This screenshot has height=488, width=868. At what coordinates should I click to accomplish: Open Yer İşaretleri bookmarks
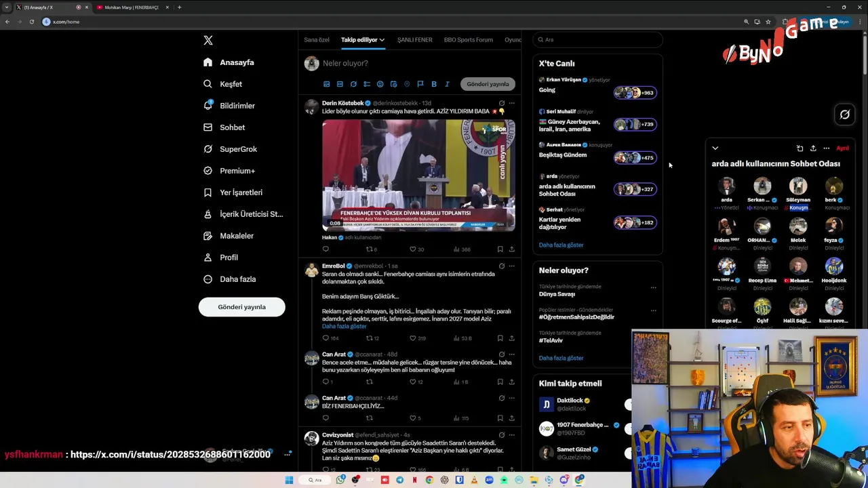click(x=233, y=192)
